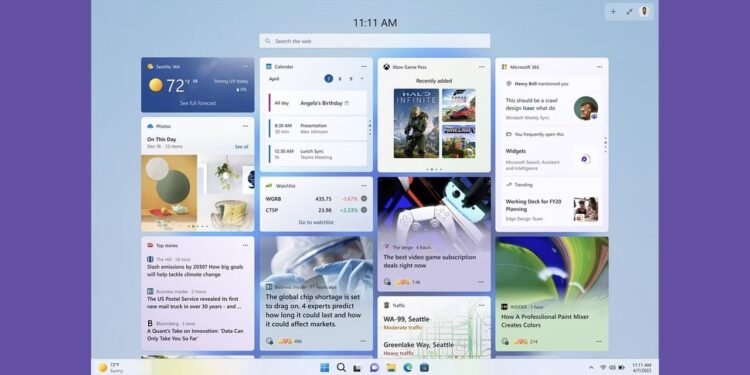Open the video game deals card options

pyautogui.click(x=481, y=282)
